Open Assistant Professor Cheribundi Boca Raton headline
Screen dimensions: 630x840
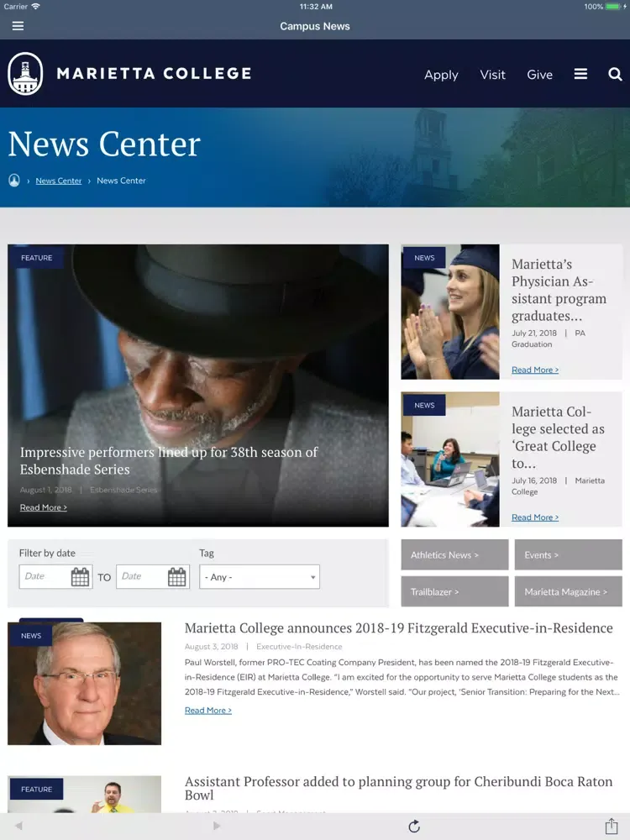coord(398,788)
